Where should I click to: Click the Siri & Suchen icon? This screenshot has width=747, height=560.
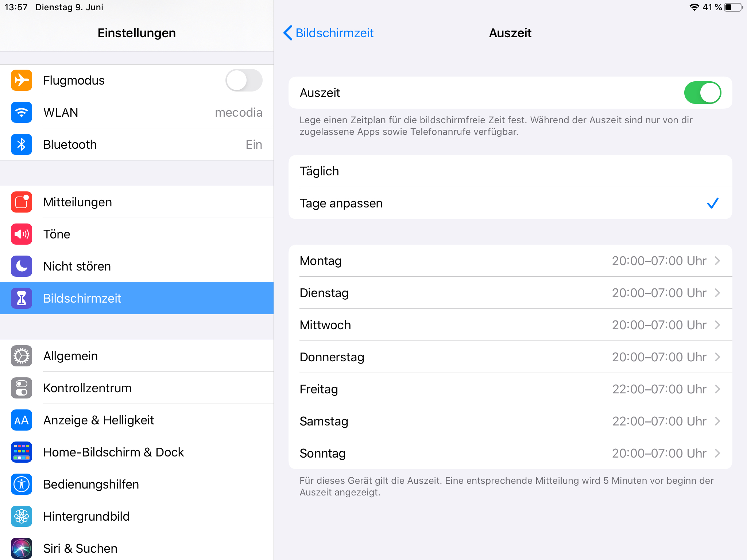pos(21,548)
